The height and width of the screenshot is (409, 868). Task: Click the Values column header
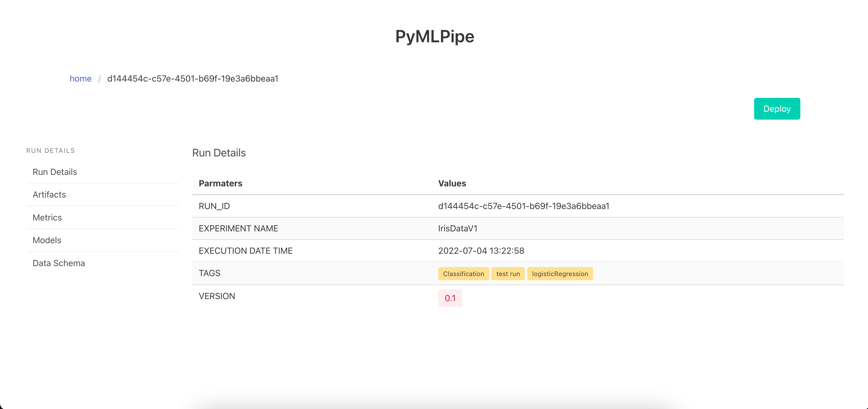coord(452,183)
